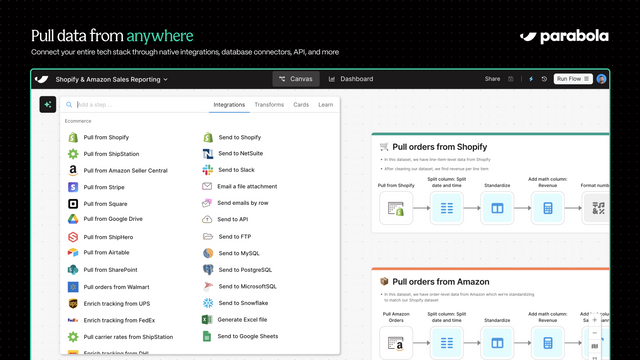Open the Shopify & Amazon Sales Reporting dropdown
This screenshot has height=360, width=640.
pos(111,80)
